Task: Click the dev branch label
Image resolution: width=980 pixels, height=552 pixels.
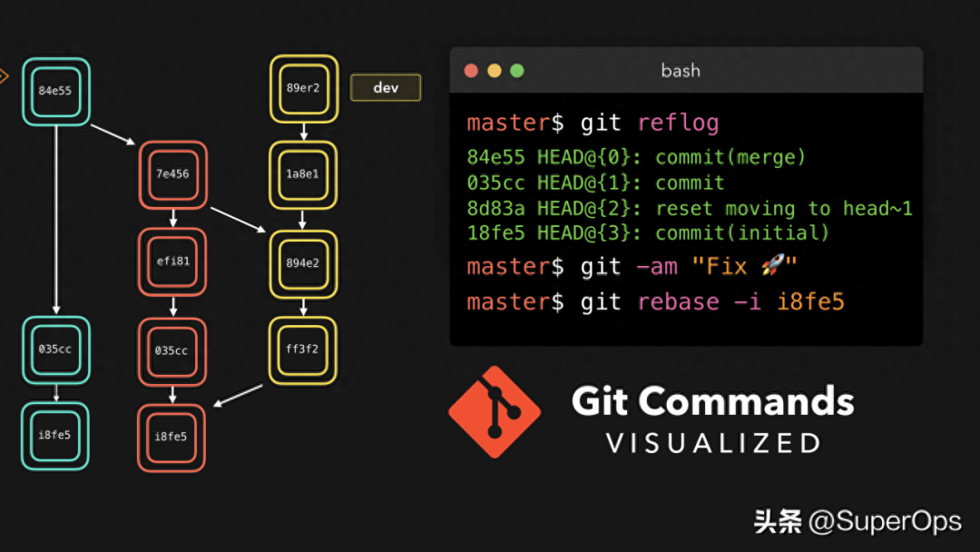Action: (x=386, y=87)
